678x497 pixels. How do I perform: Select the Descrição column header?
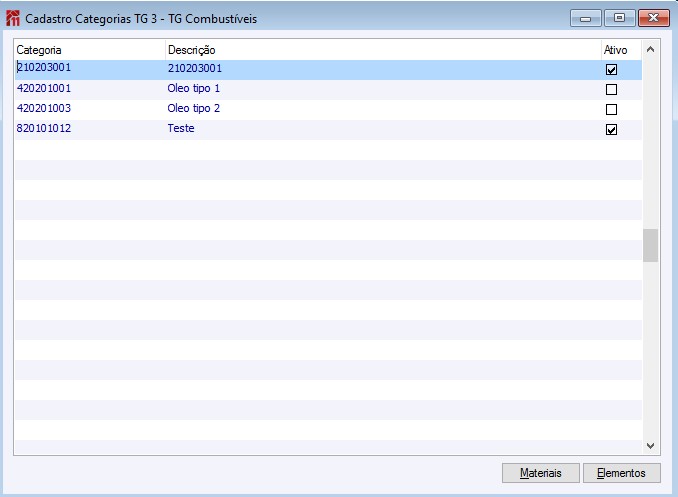click(383, 50)
